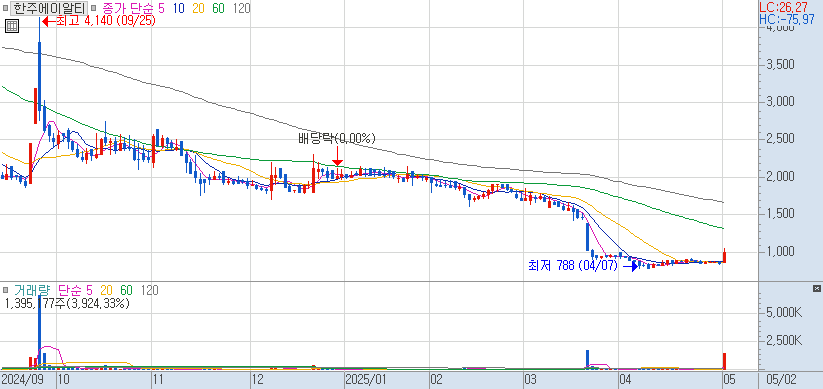The height and width of the screenshot is (389, 823).
Task: Click the 04 month label on date axis
Action: pos(625,379)
